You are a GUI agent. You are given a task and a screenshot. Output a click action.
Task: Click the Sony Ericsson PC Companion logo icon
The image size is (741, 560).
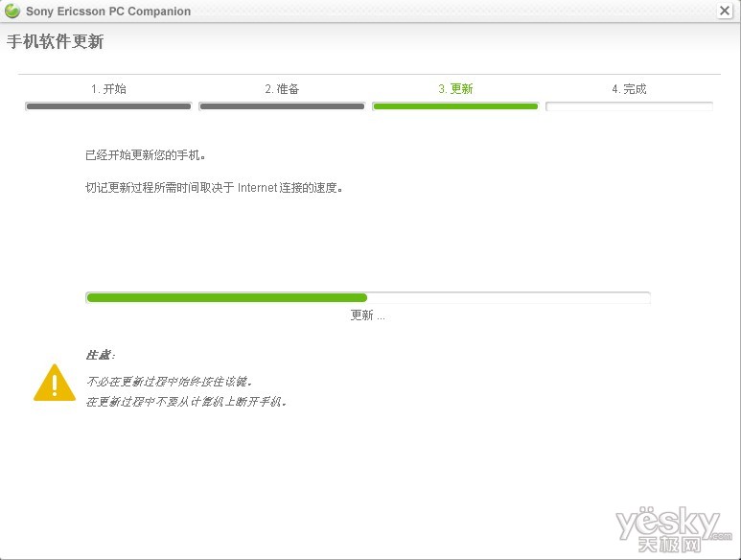(12, 11)
